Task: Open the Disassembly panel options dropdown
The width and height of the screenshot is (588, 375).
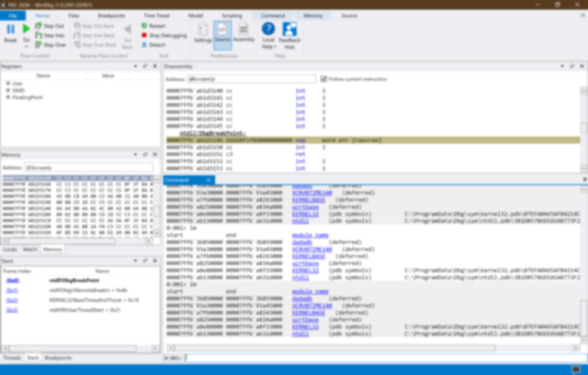Action: point(562,66)
